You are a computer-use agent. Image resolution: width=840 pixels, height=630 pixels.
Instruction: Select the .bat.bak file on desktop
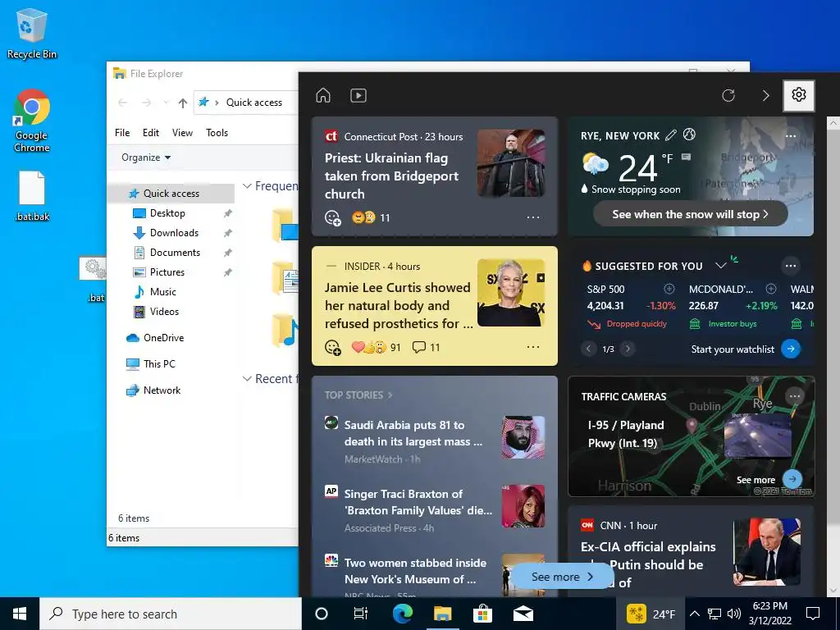(x=32, y=196)
